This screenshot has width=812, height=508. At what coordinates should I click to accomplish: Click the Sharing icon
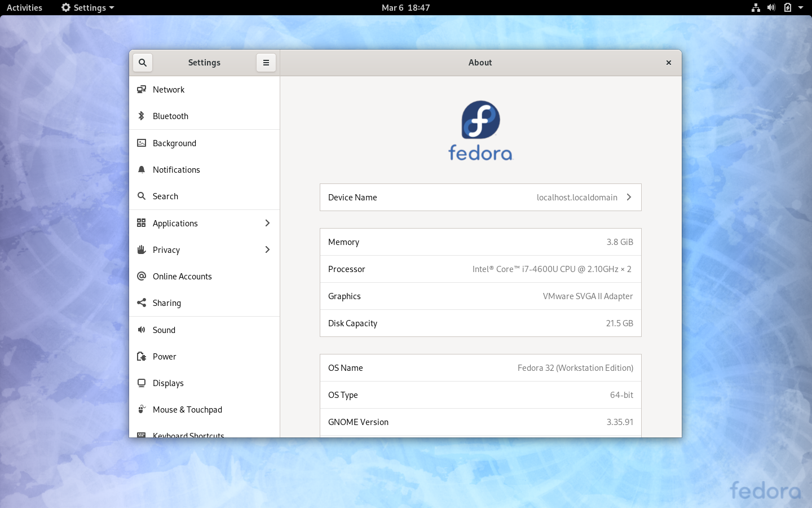click(x=142, y=303)
